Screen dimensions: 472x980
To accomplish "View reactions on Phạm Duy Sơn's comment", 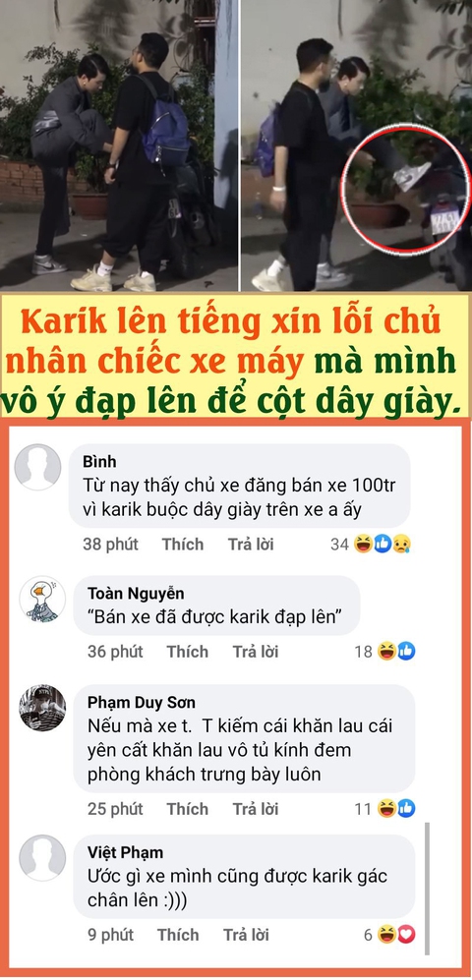I will click(x=396, y=809).
